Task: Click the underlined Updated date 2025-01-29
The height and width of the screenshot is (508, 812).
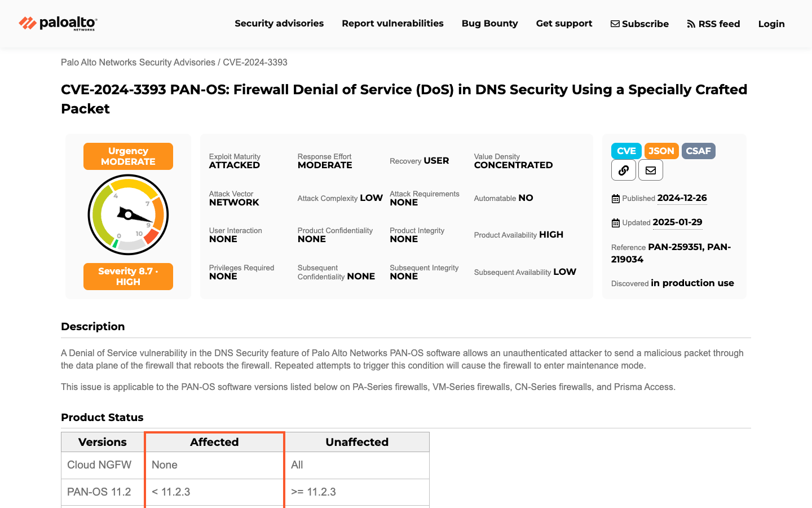Action: tap(677, 222)
